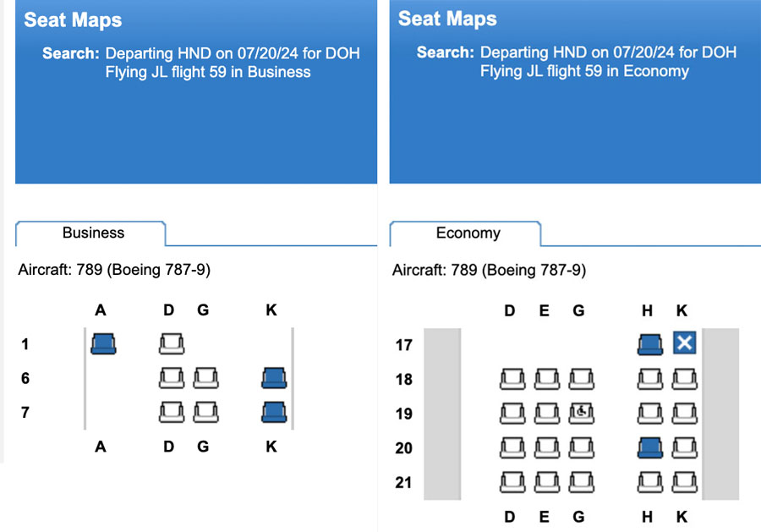Select occupied business seat 7K
The image size is (761, 532).
tap(274, 413)
